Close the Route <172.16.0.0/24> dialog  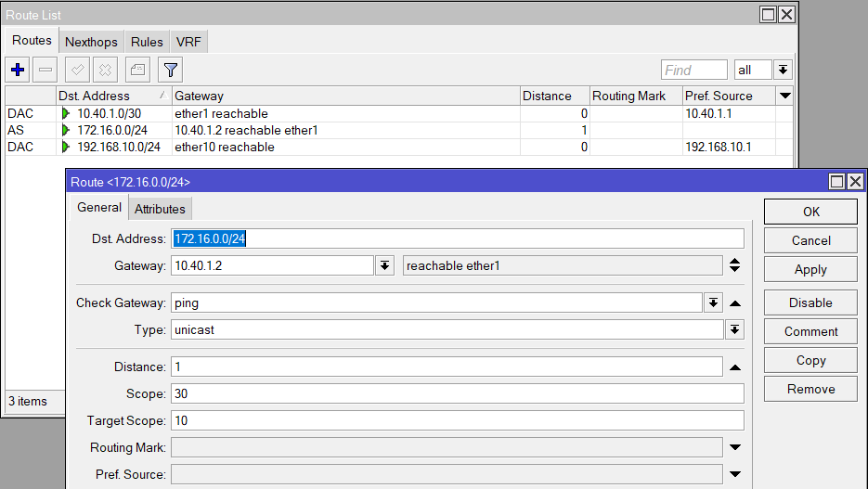coord(855,182)
